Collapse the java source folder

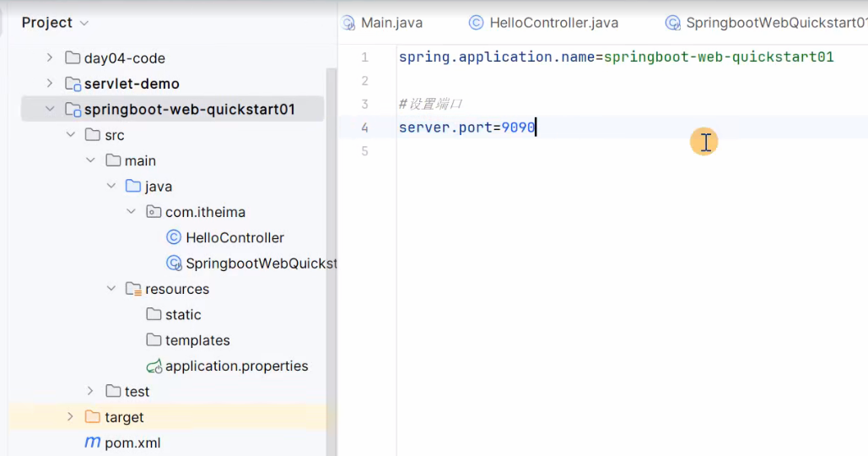pyautogui.click(x=111, y=186)
